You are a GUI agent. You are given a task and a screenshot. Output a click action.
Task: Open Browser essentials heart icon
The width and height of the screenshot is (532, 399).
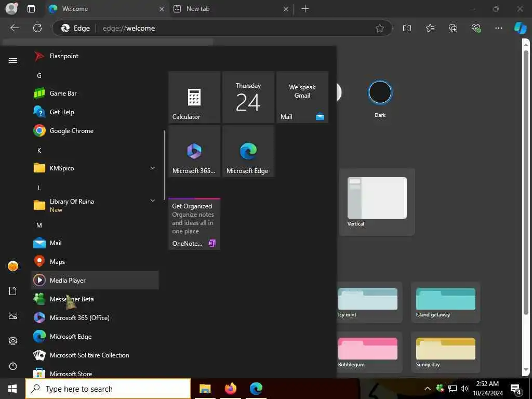[x=476, y=28]
